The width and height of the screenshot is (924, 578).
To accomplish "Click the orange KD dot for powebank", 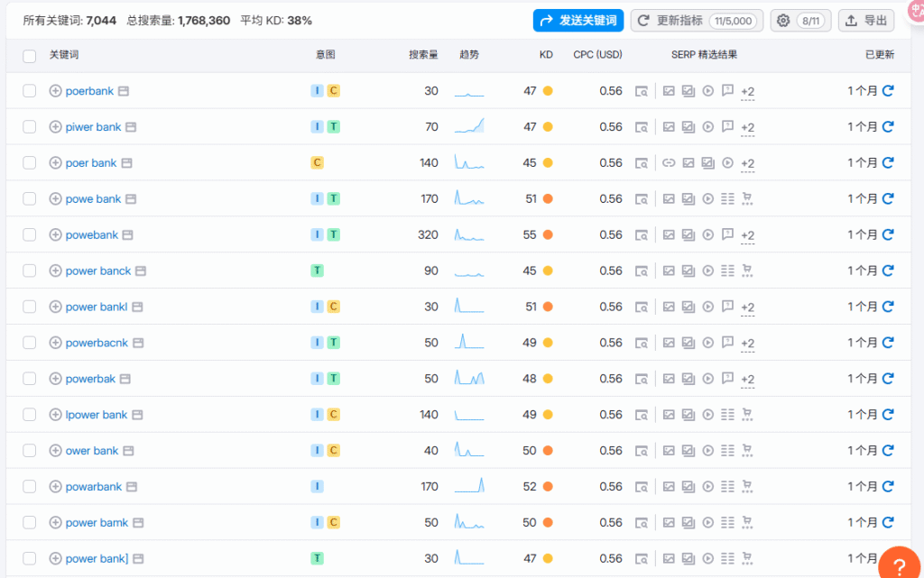I will coord(548,235).
